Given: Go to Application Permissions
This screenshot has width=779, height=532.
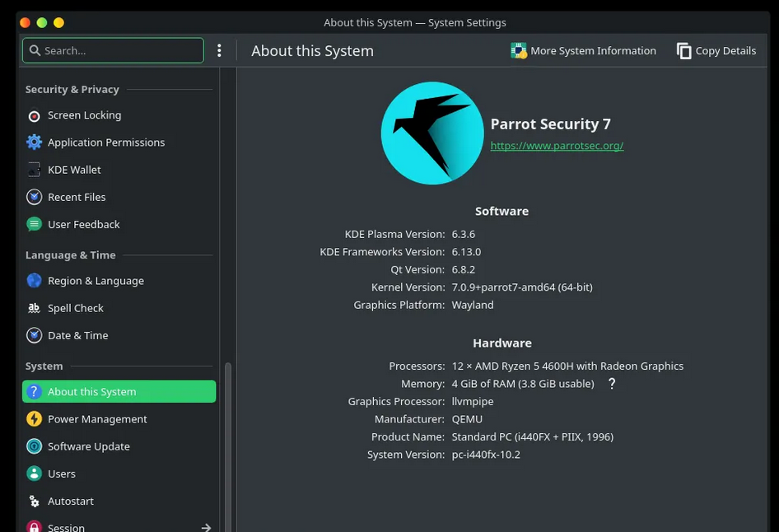Looking at the screenshot, I should 119,142.
